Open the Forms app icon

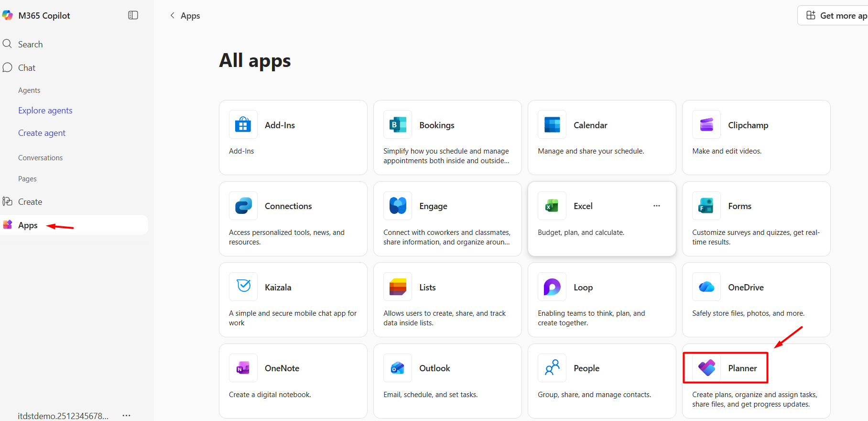(x=706, y=206)
